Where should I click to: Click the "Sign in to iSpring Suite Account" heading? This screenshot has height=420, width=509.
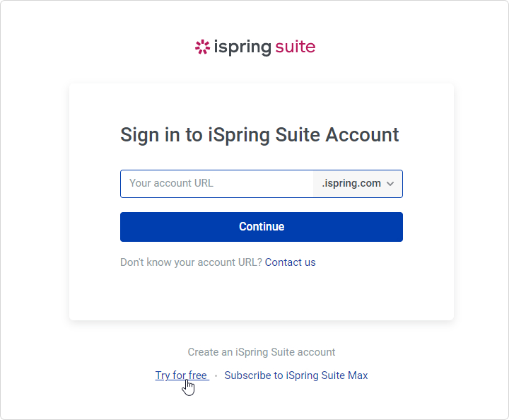259,135
